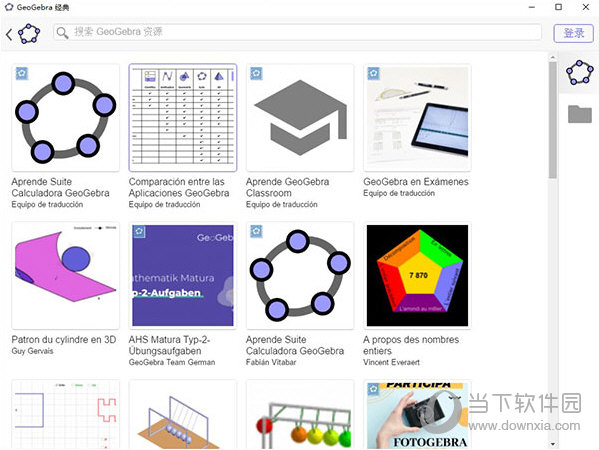
Task: Open the colored pendulum balls thumbnail
Action: click(300, 414)
